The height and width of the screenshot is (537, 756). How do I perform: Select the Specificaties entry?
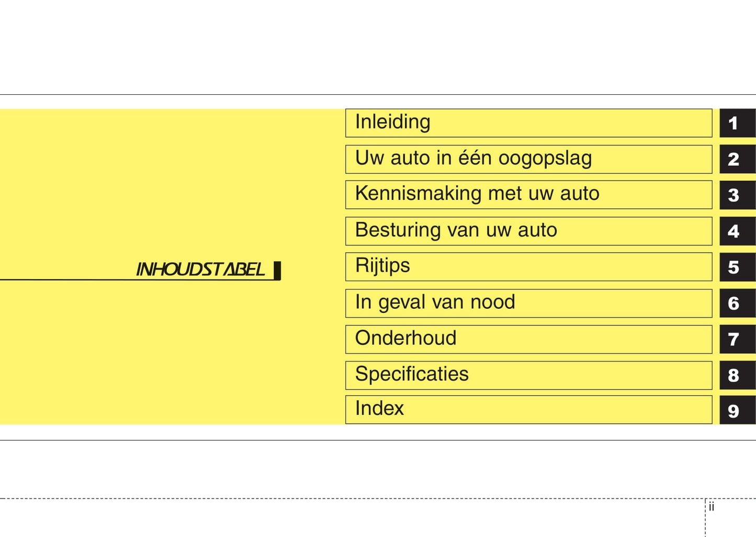(528, 375)
